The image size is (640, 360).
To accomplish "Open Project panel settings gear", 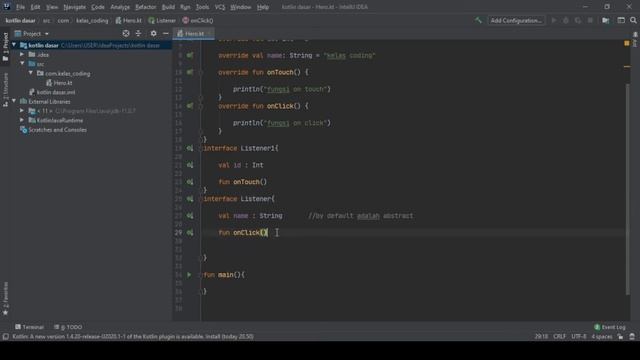I will pos(153,33).
